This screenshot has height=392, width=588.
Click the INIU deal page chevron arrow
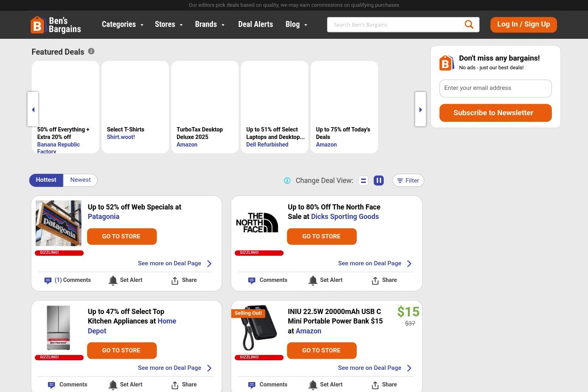tap(409, 368)
